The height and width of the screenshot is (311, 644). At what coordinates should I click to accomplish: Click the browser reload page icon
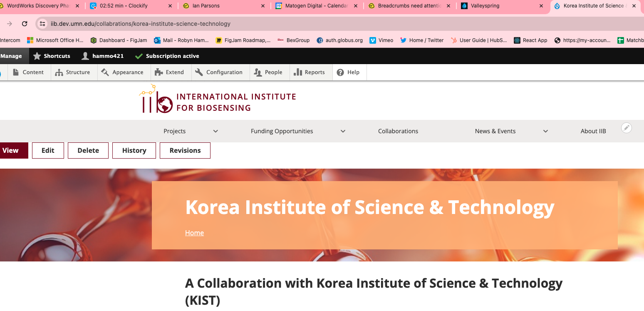click(x=25, y=24)
